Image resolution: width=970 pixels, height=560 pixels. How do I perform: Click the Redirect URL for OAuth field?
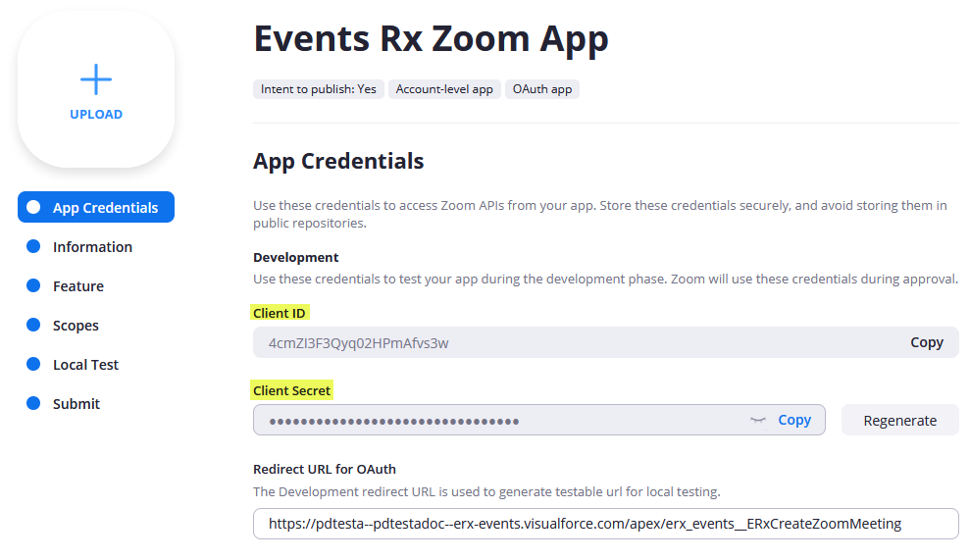pos(605,524)
